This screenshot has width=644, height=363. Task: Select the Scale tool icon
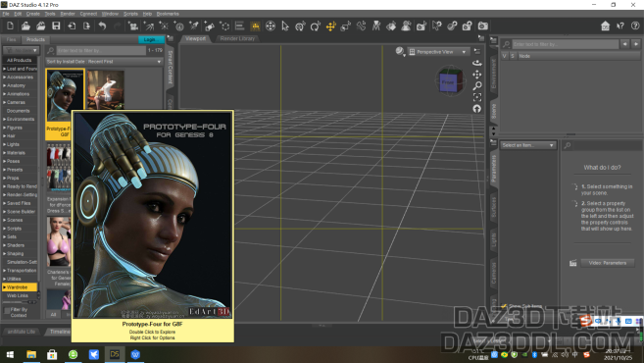coord(346,26)
